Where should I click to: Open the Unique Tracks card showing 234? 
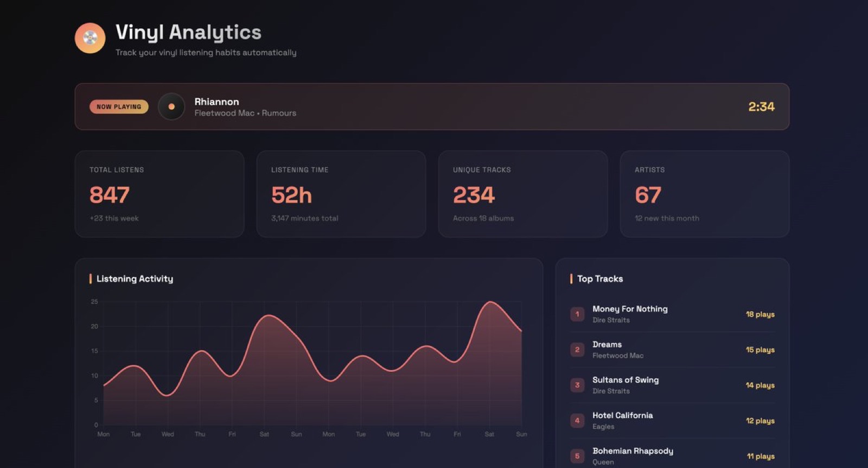[x=523, y=194]
